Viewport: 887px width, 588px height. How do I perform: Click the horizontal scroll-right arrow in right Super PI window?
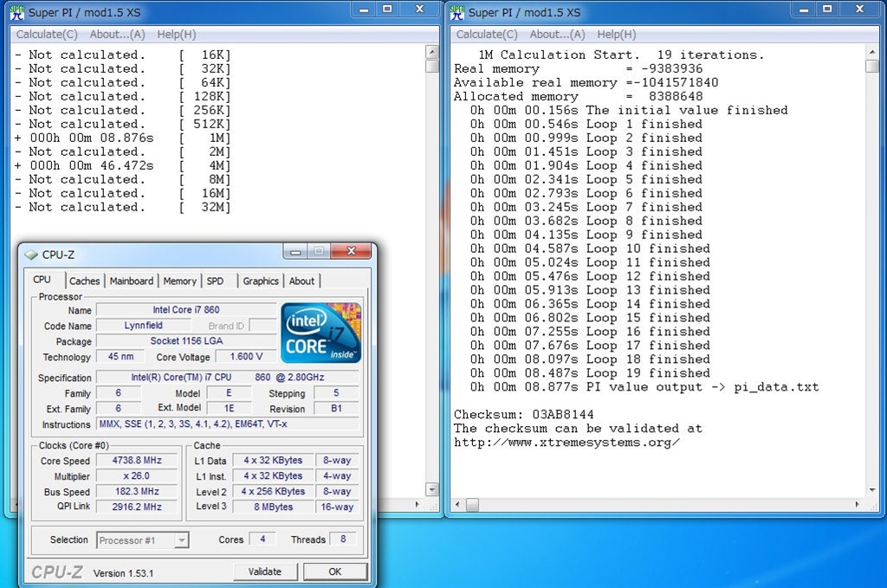(858, 504)
